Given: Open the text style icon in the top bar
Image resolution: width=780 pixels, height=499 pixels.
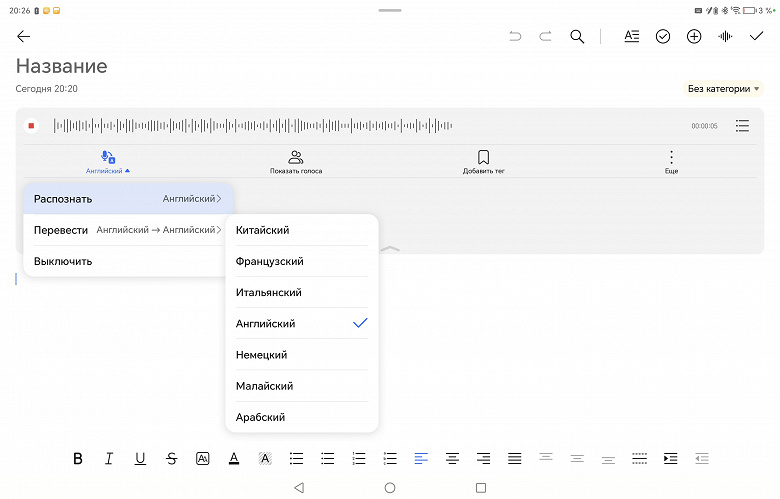Looking at the screenshot, I should 631,36.
